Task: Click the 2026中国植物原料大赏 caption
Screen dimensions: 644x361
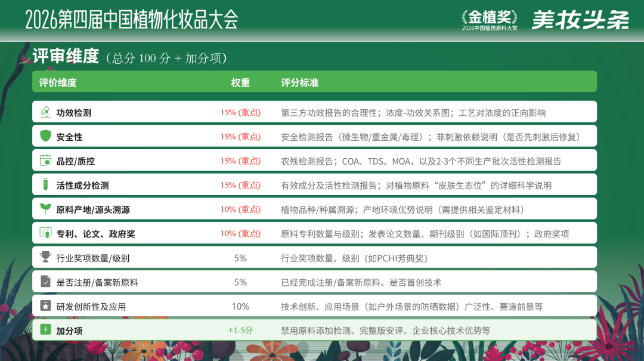Action: coord(490,29)
